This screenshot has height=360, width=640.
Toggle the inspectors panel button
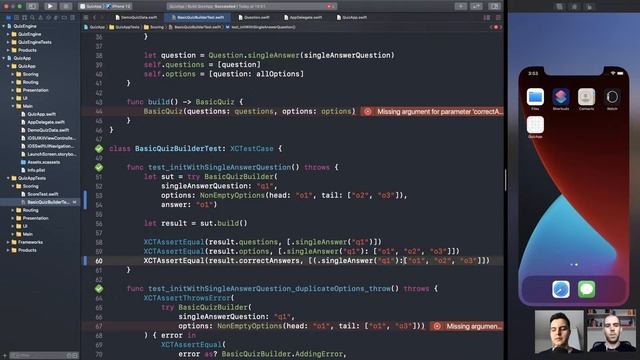(x=494, y=6)
